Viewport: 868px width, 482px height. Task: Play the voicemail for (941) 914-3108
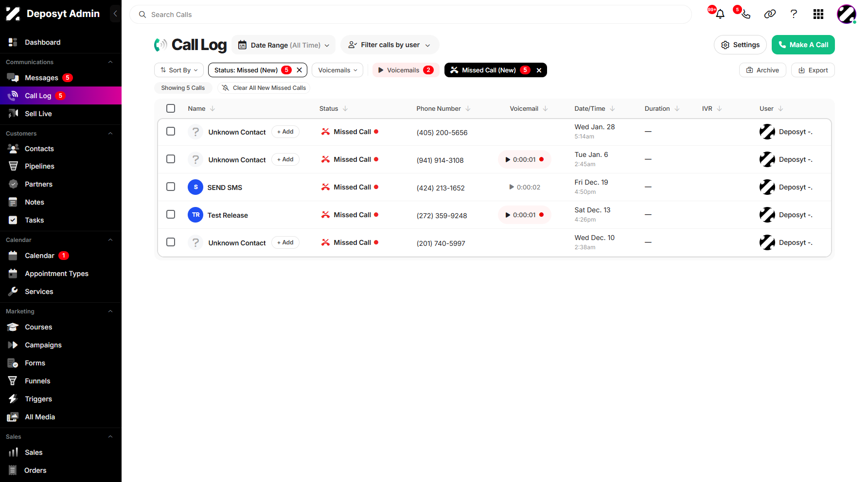click(524, 159)
